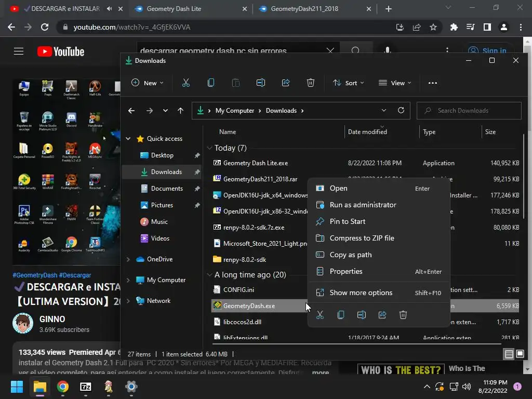This screenshot has width=532, height=399.
Task: Click the Copy icon in Explorer toolbar
Action: tap(211, 83)
